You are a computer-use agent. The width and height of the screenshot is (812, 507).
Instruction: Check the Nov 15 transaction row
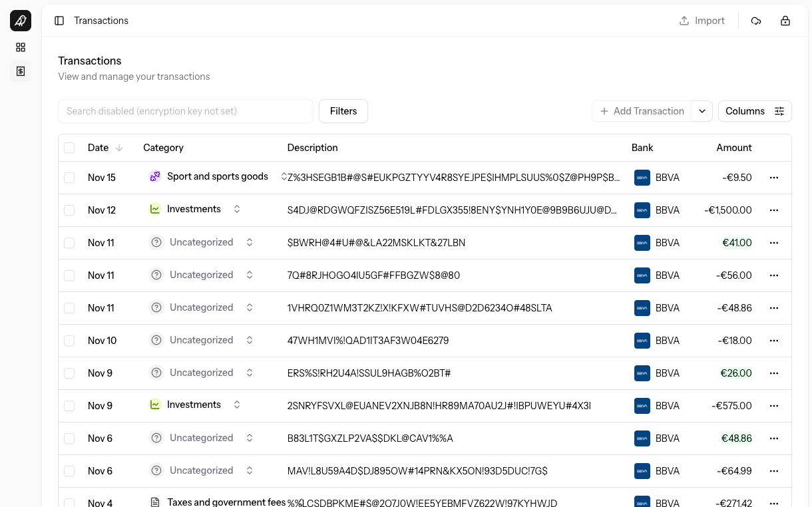pyautogui.click(x=69, y=178)
